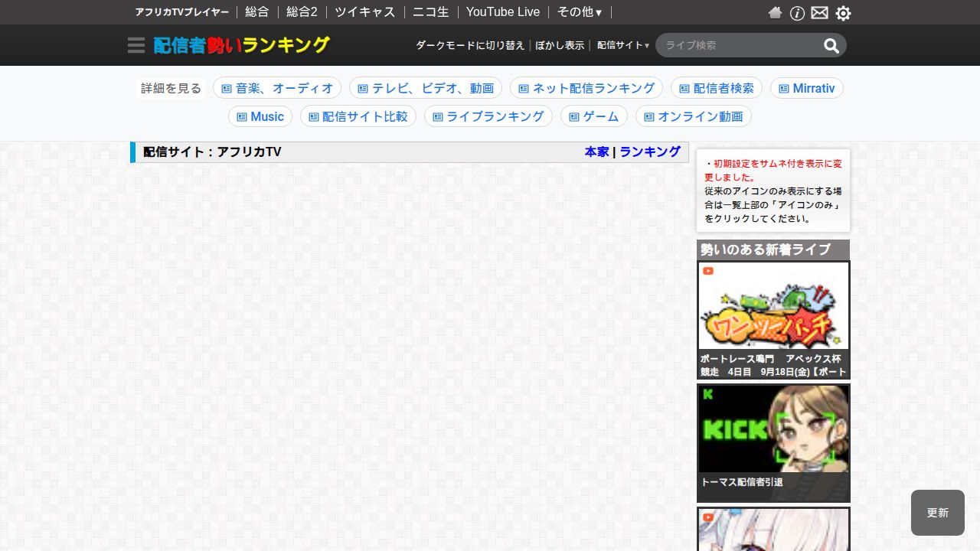
Task: Click the 配信者勢いランキング site logo
Action: coord(241,45)
